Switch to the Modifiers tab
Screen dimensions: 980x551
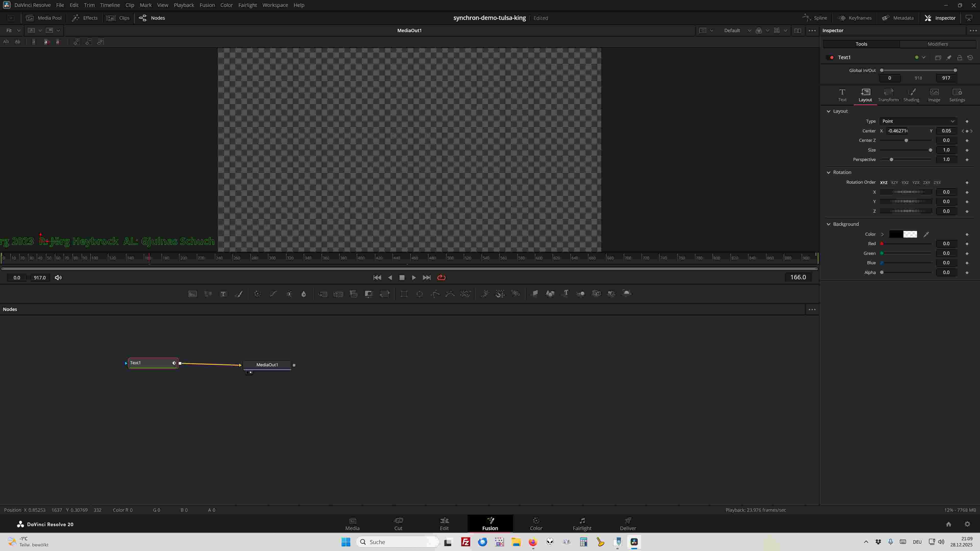point(937,44)
